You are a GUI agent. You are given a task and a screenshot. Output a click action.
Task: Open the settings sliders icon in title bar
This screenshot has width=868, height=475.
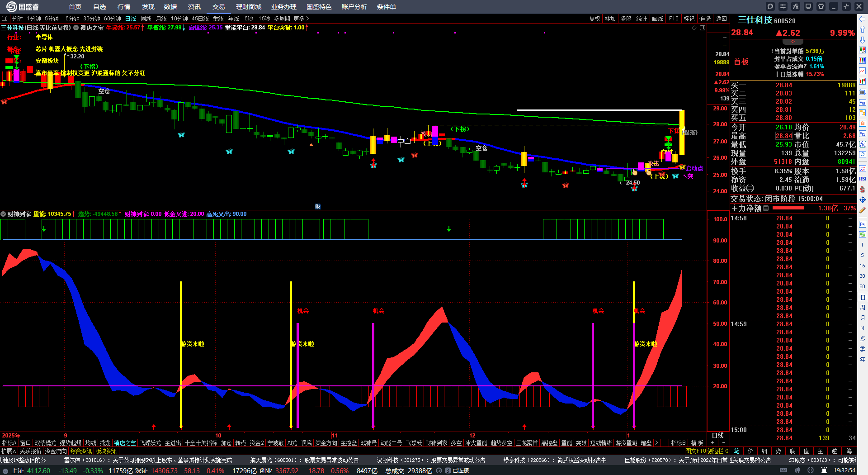783,6
